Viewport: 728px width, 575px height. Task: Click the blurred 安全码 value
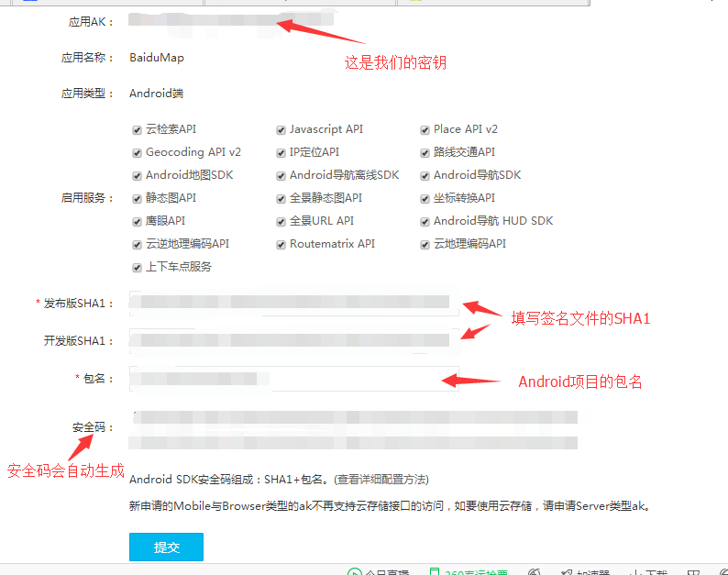pos(353,430)
